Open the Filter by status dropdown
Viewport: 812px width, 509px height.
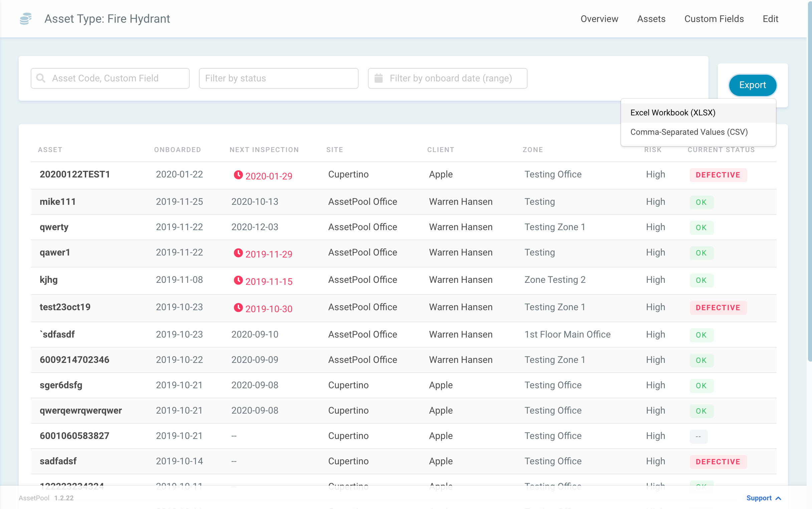pyautogui.click(x=278, y=78)
